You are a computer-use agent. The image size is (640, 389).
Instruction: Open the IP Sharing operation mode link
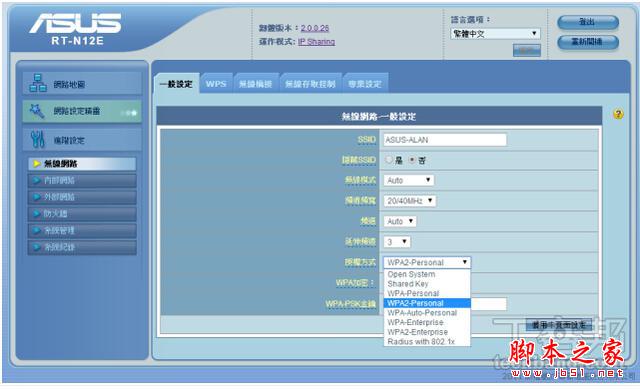316,42
